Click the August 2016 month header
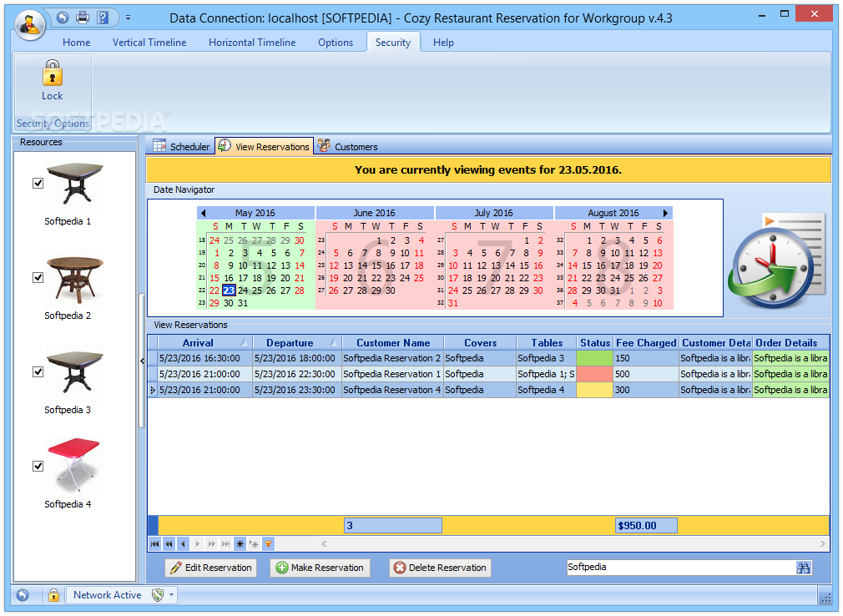Image resolution: width=843 pixels, height=616 pixels. point(613,213)
